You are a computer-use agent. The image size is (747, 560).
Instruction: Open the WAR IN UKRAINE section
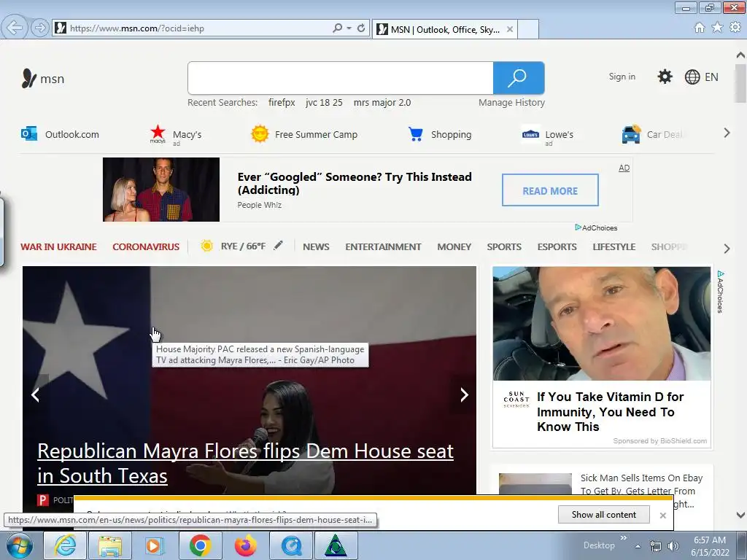[x=58, y=246]
